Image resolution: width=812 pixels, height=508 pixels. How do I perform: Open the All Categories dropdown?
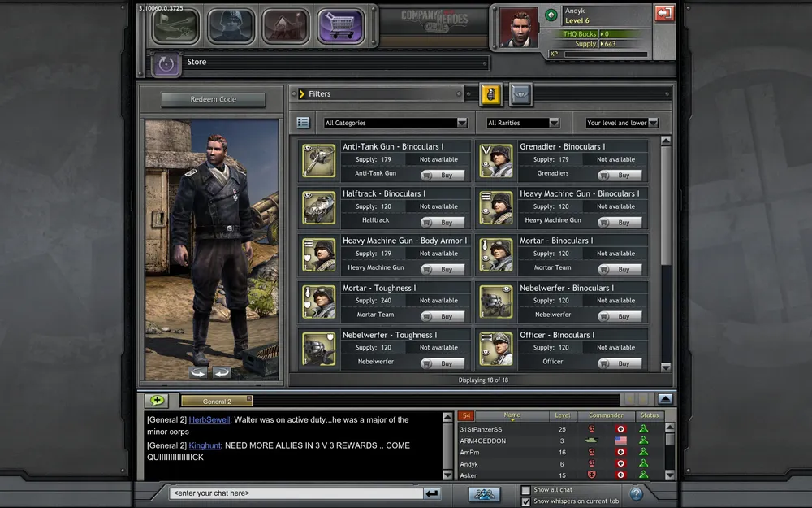coord(395,123)
